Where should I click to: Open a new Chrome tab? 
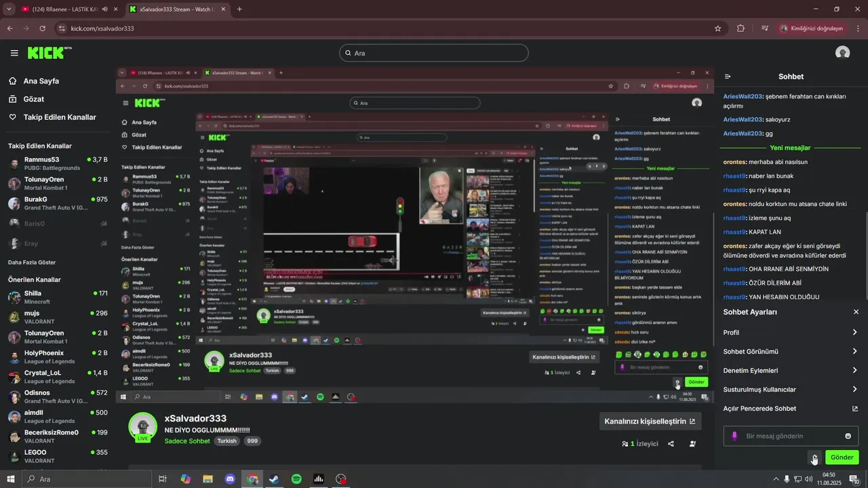239,9
